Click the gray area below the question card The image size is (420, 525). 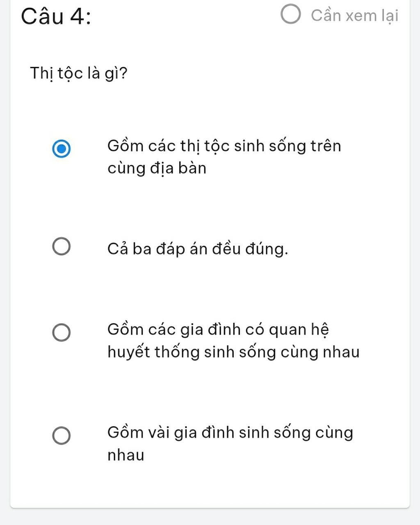pyautogui.click(x=210, y=518)
